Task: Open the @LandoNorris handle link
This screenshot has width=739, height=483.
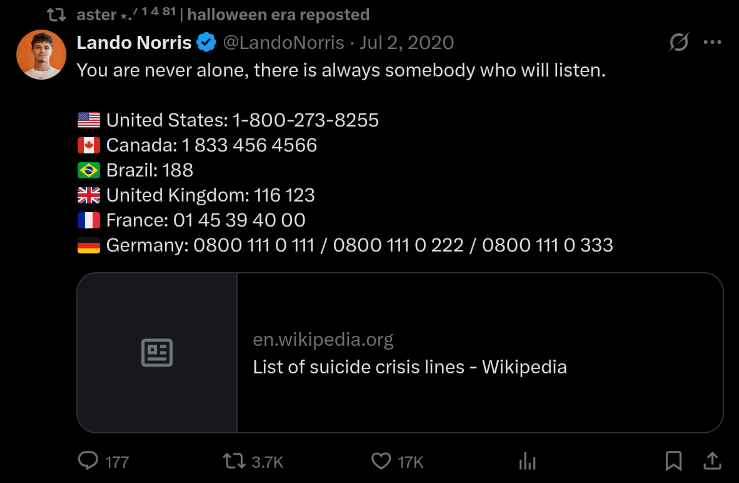Action: (x=283, y=43)
